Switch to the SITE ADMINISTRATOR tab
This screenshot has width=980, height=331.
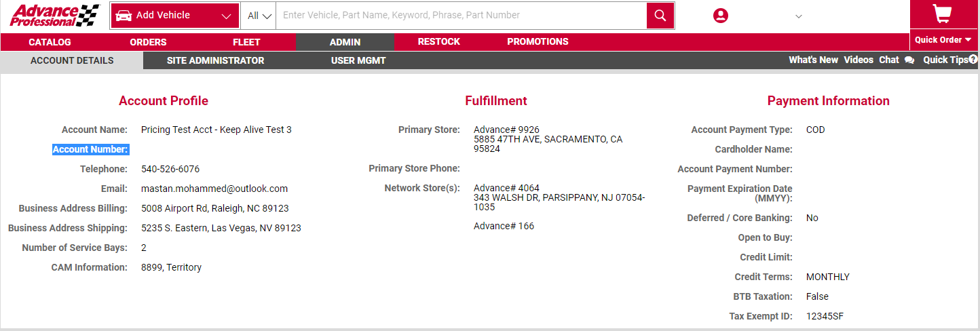tap(215, 60)
